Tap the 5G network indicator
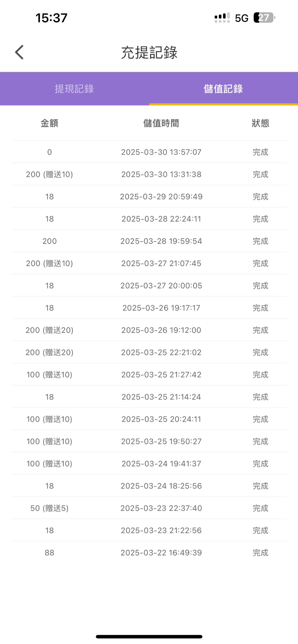Viewport: 298px width, 644px height. pos(241,18)
